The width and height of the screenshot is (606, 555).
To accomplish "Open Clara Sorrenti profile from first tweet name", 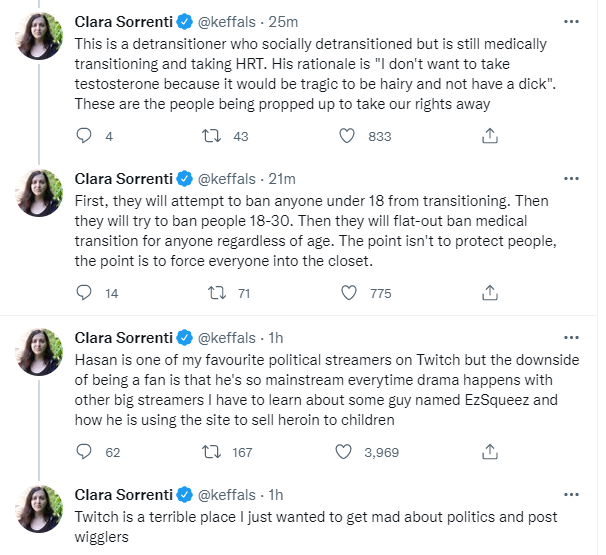I will click(124, 21).
